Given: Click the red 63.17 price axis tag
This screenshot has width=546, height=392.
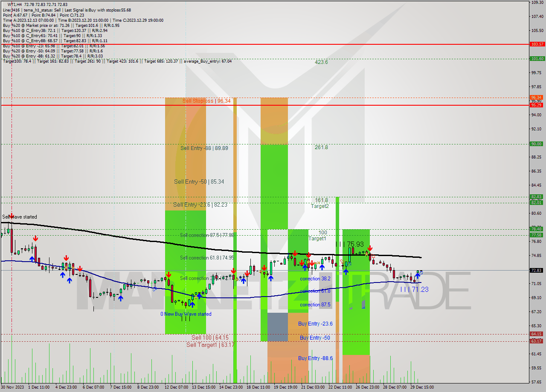Looking at the screenshot, I should coord(537,341).
